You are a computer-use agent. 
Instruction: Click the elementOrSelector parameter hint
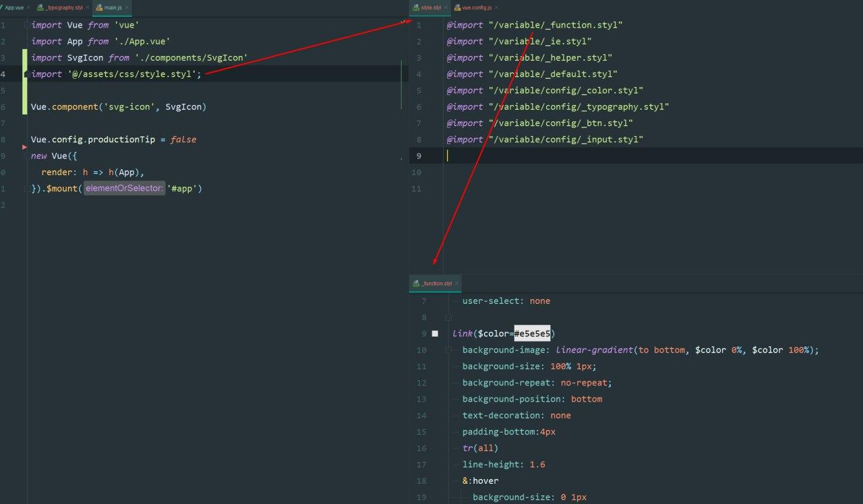(125, 189)
